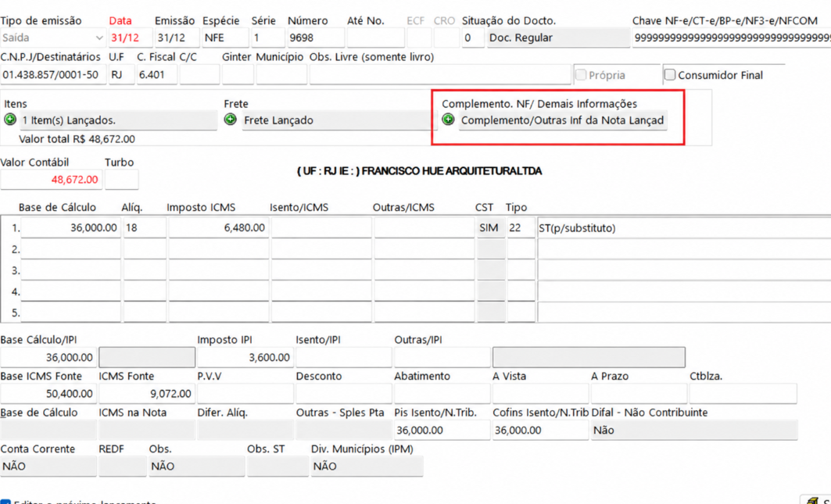Select the Emissão date field

177,38
